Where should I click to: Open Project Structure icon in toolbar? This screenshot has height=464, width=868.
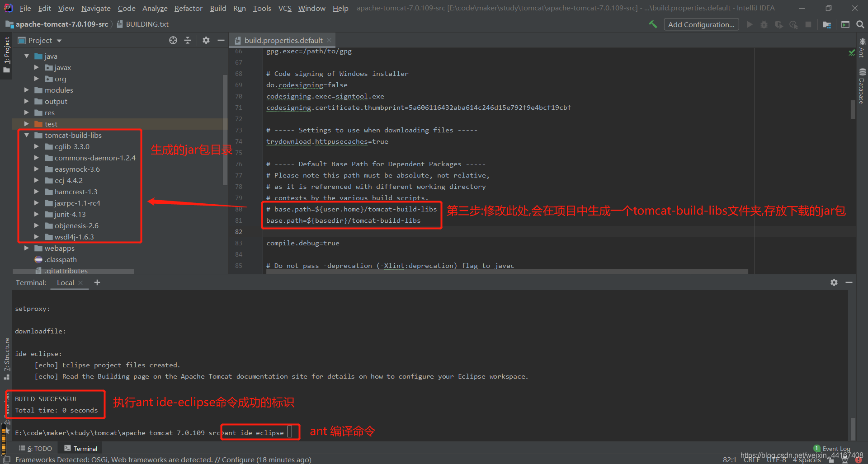[827, 24]
